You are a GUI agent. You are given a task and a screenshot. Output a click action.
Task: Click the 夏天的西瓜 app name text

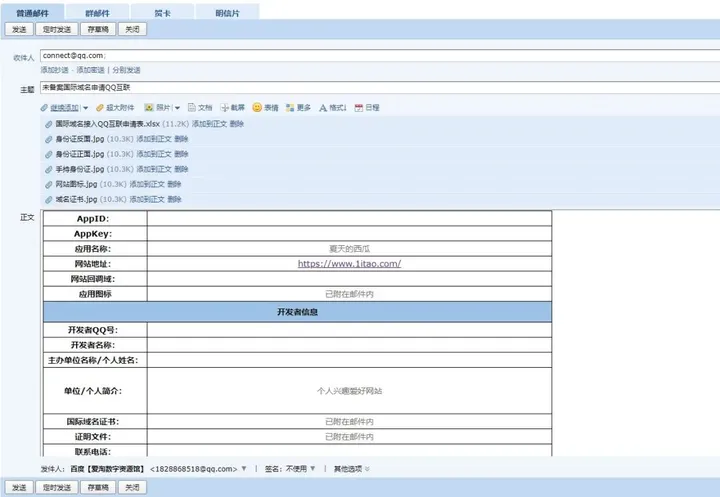coord(349,249)
